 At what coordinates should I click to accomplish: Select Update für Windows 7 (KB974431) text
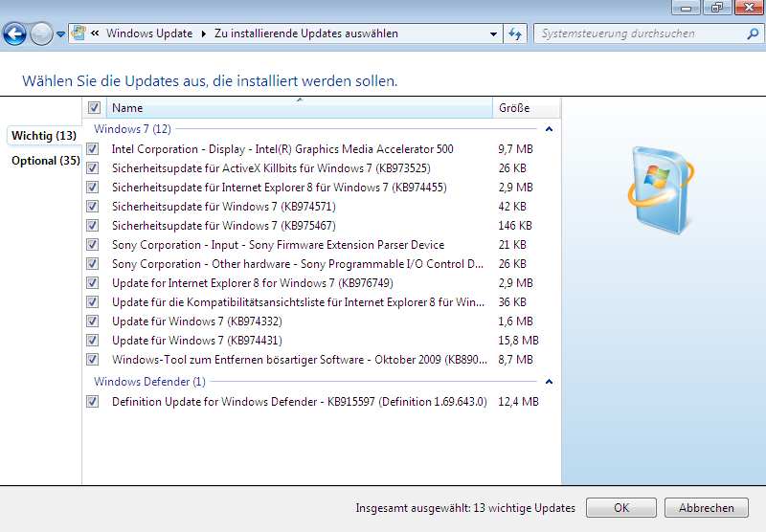197,341
